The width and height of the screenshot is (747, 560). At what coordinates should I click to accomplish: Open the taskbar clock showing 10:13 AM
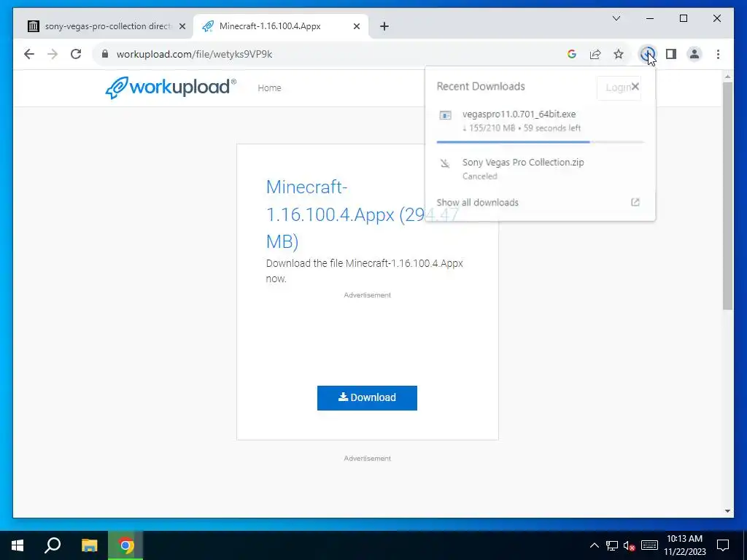tap(684, 545)
